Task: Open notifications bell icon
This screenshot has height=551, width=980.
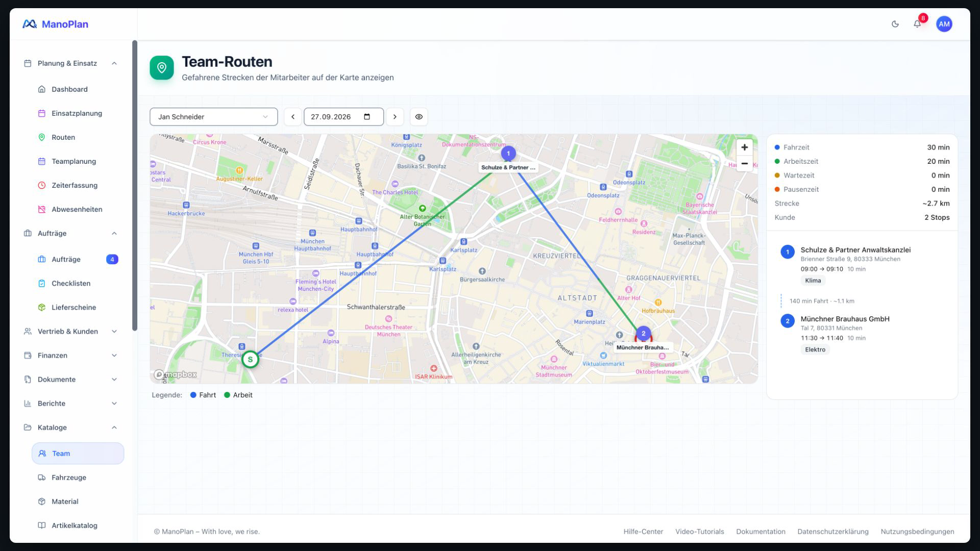Action: tap(917, 24)
